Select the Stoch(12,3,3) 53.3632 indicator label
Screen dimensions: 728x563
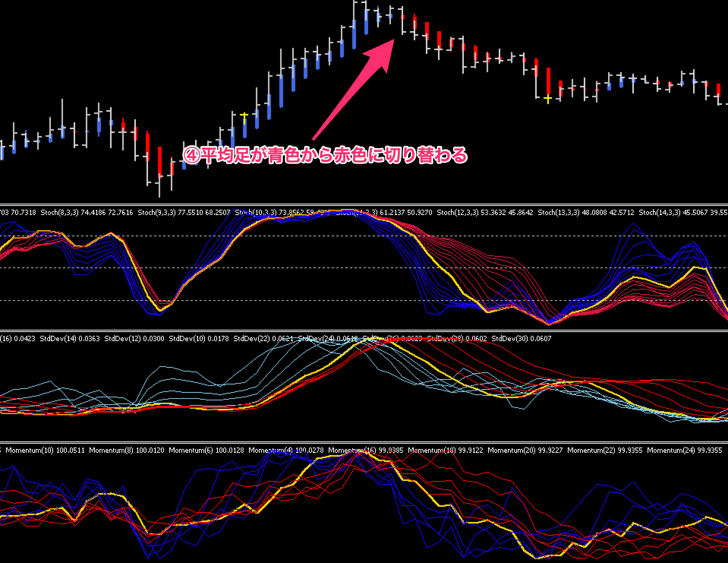tap(485, 212)
